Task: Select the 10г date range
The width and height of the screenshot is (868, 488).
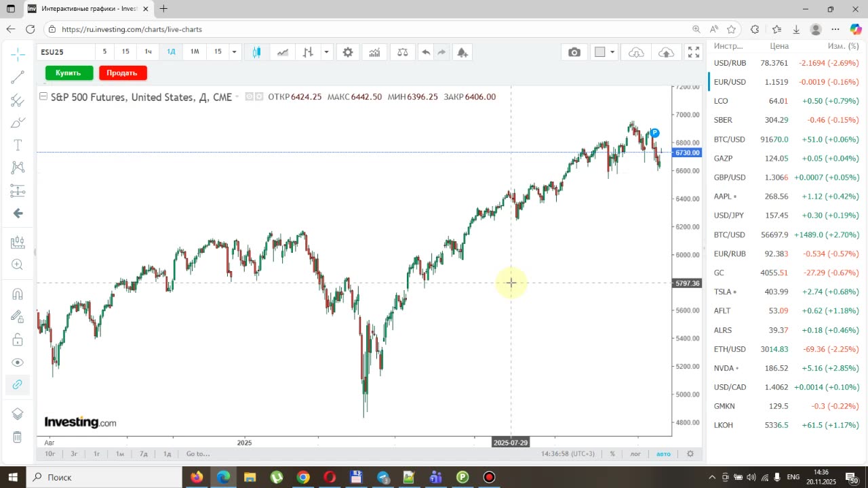Action: tap(50, 453)
